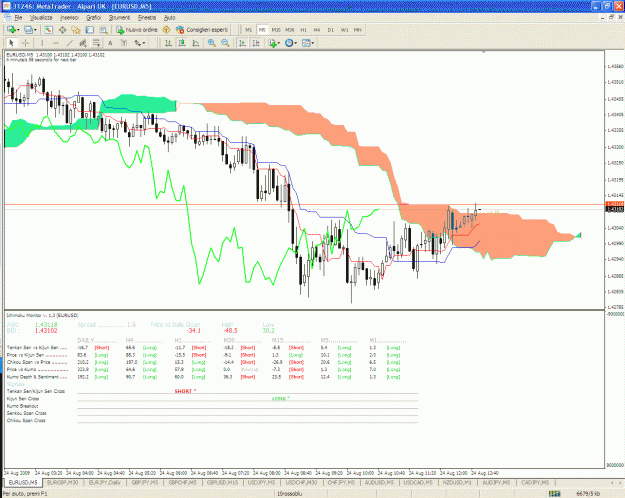Open the Finestra menu

coord(147,18)
